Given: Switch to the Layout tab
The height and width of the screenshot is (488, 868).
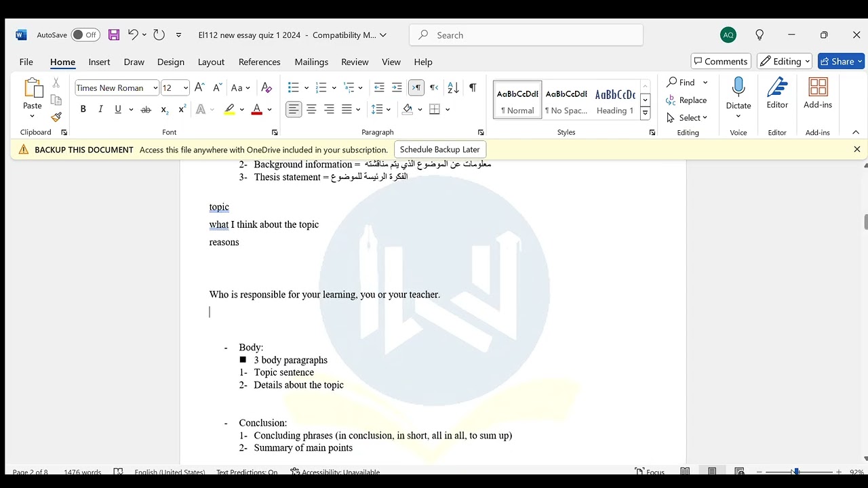Looking at the screenshot, I should coord(211,62).
